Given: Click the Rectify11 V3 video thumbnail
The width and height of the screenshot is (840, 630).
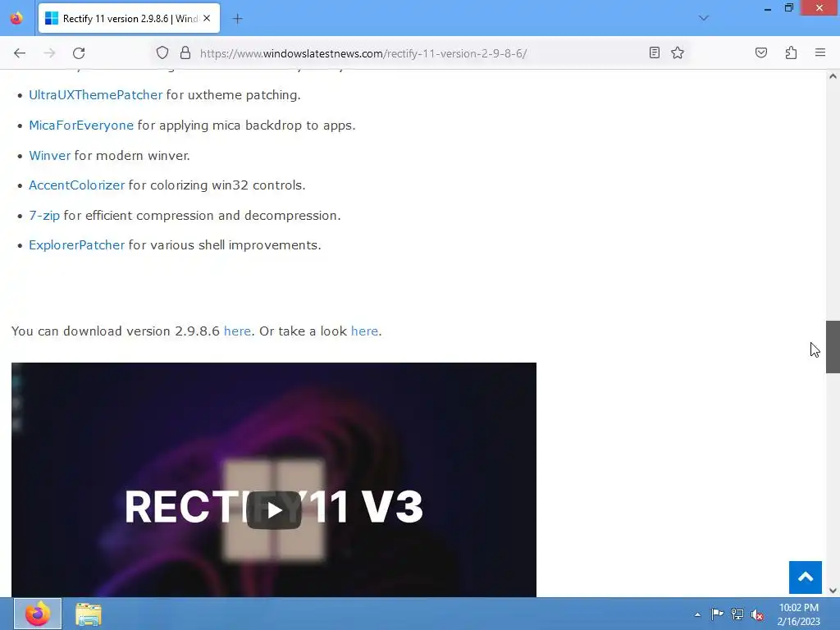Looking at the screenshot, I should 274,479.
